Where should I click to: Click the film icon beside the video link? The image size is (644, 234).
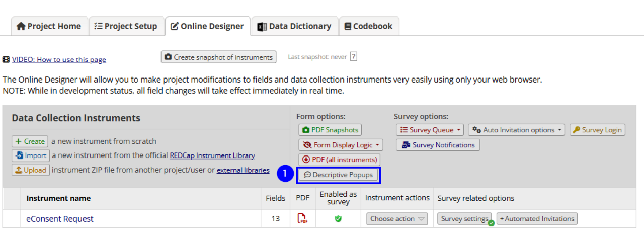pos(6,59)
